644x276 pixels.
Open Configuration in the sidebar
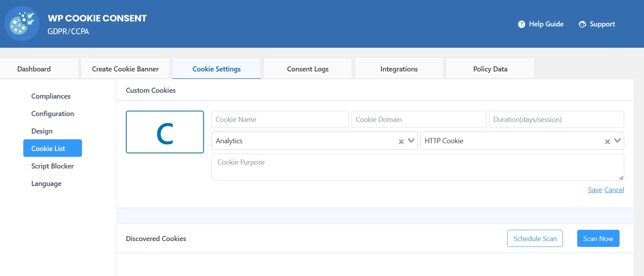click(52, 113)
